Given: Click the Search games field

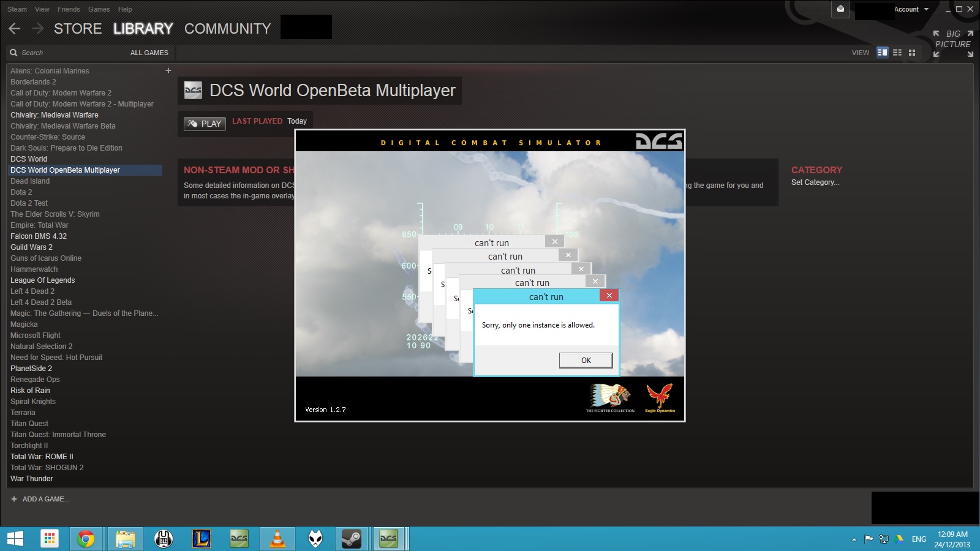Looking at the screenshot, I should (x=67, y=53).
